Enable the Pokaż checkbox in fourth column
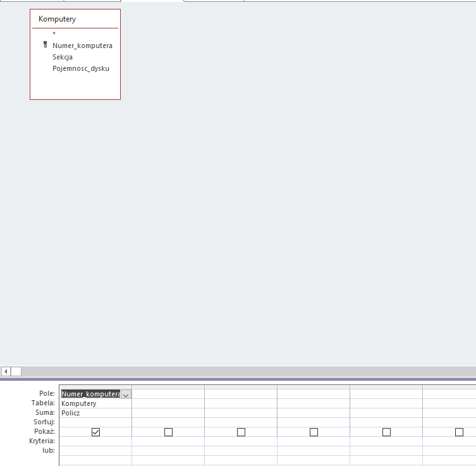 coord(314,432)
